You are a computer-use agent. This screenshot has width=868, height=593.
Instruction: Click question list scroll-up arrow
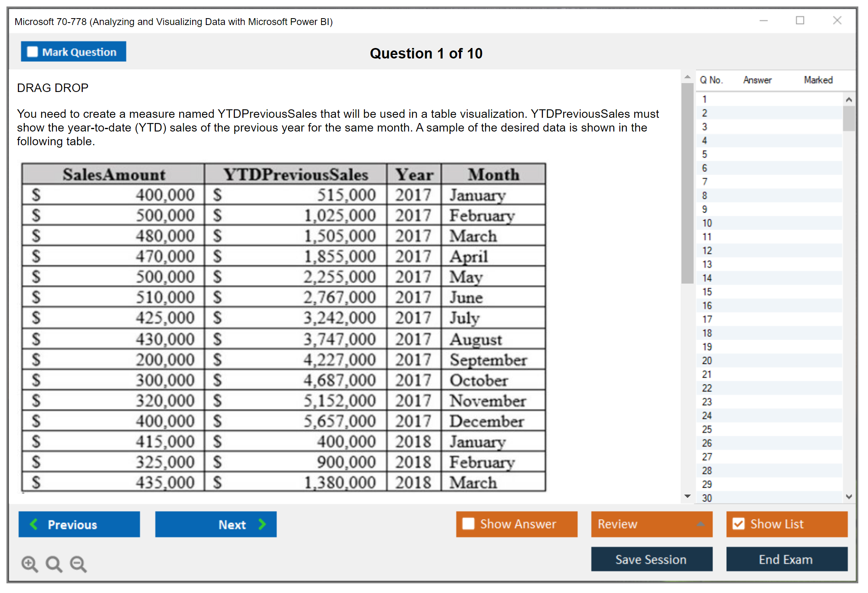point(849,99)
